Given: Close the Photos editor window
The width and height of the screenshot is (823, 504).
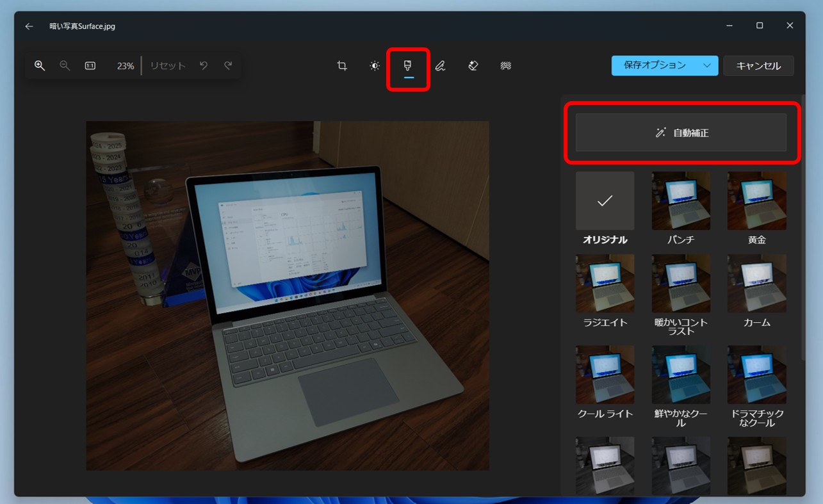Looking at the screenshot, I should click(790, 26).
